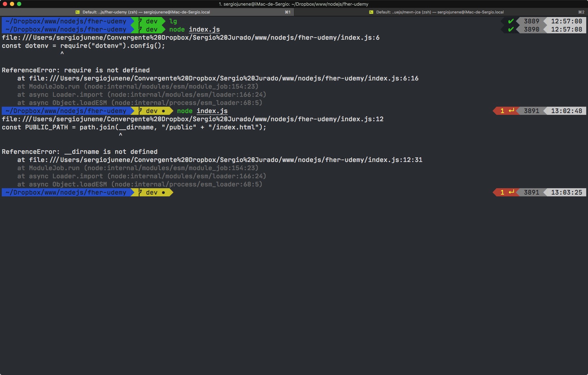Click the red exit-code 1 badge on the 13:03:25 row
Screen dimensions: 588x375
click(x=506, y=192)
